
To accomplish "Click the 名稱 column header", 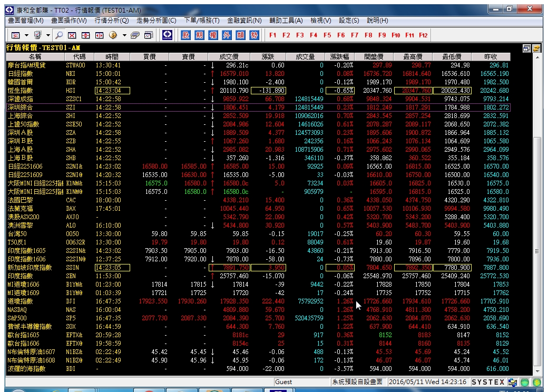I will tap(35, 56).
